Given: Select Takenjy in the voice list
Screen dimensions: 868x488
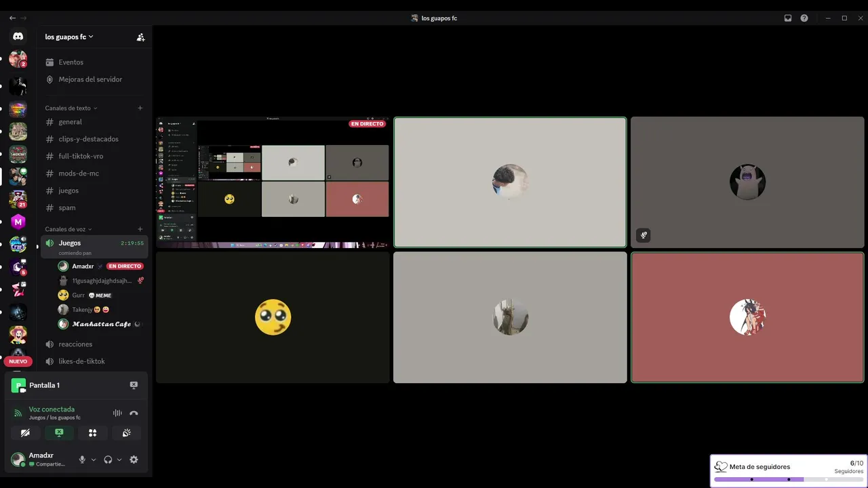Looking at the screenshot, I should [x=100, y=310].
